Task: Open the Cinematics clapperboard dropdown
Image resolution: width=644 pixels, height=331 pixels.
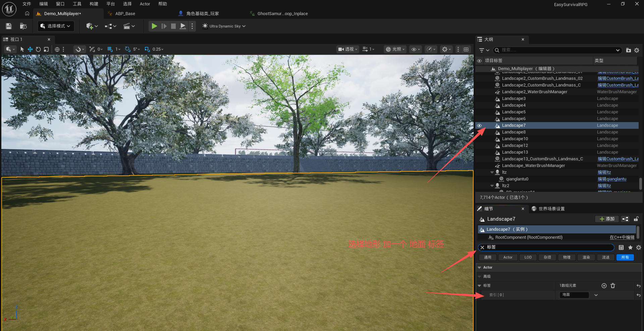Action: [129, 26]
